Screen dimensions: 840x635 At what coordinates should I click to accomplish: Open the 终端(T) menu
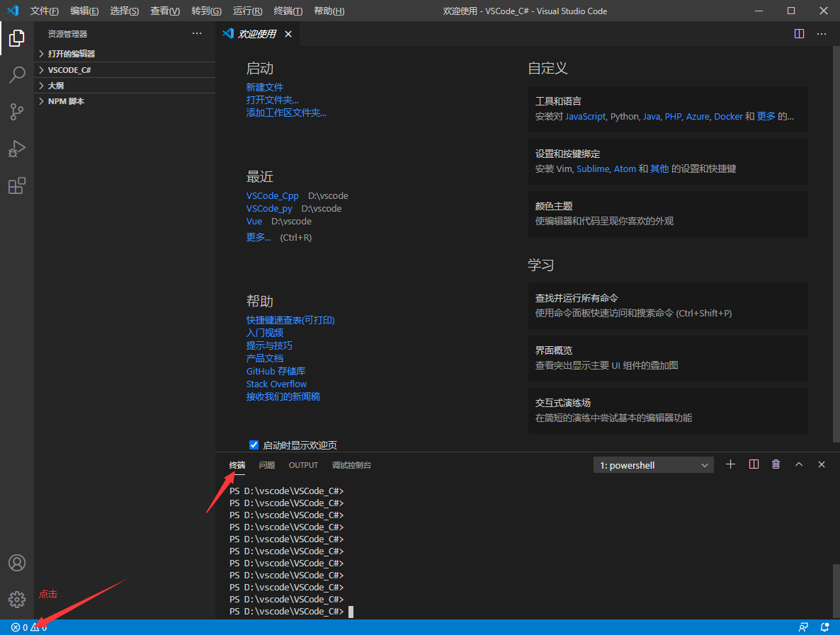tap(287, 11)
